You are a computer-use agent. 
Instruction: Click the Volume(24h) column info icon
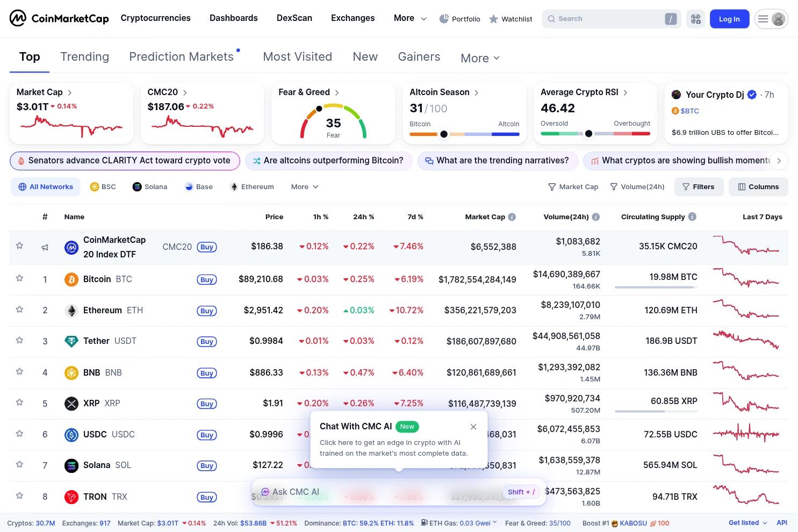596,217
